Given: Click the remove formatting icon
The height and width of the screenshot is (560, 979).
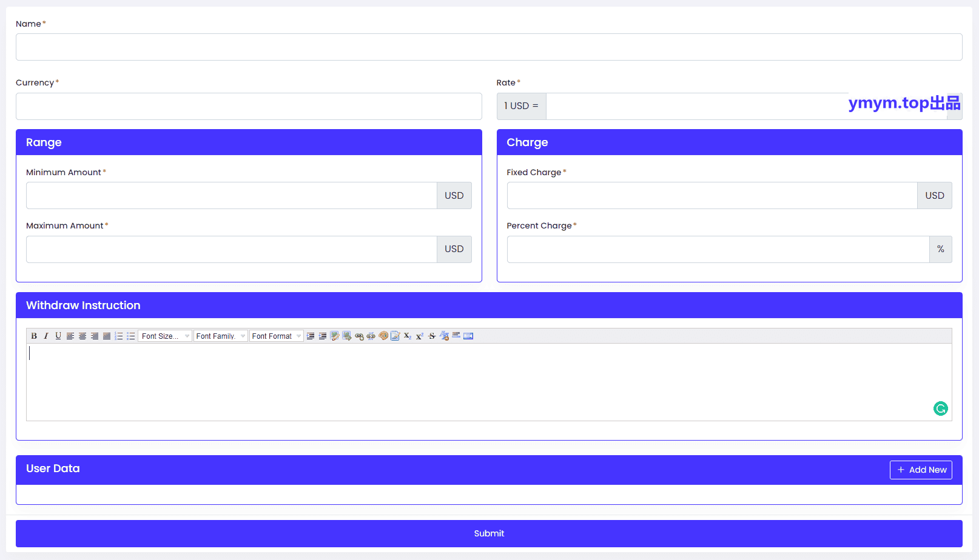Looking at the screenshot, I should click(444, 336).
